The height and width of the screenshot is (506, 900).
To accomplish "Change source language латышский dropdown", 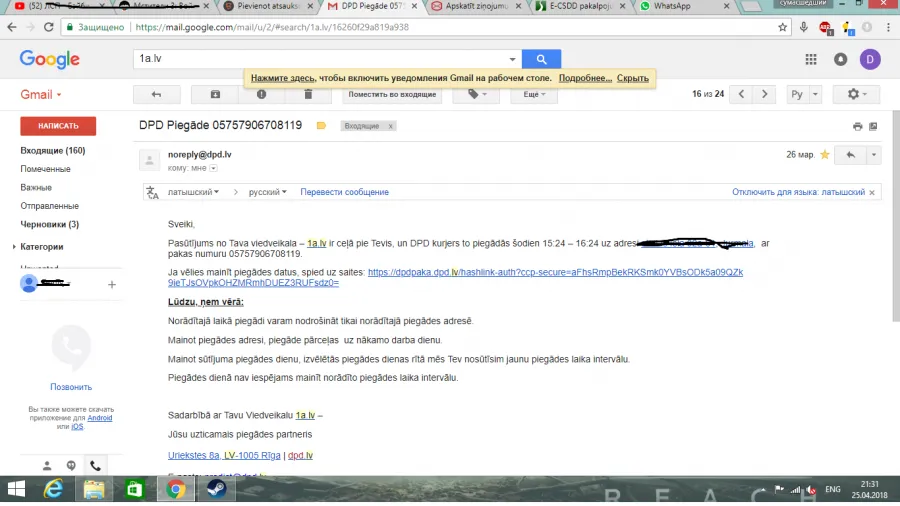I will (193, 192).
